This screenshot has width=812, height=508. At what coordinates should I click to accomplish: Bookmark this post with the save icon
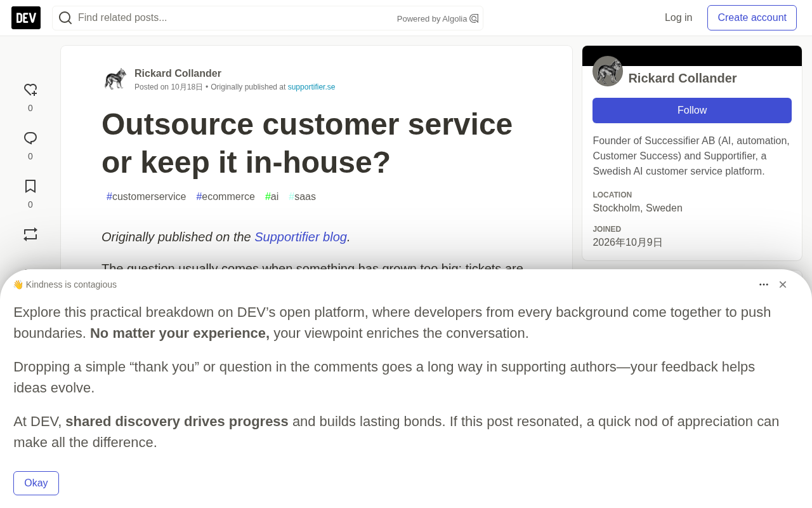click(x=30, y=186)
